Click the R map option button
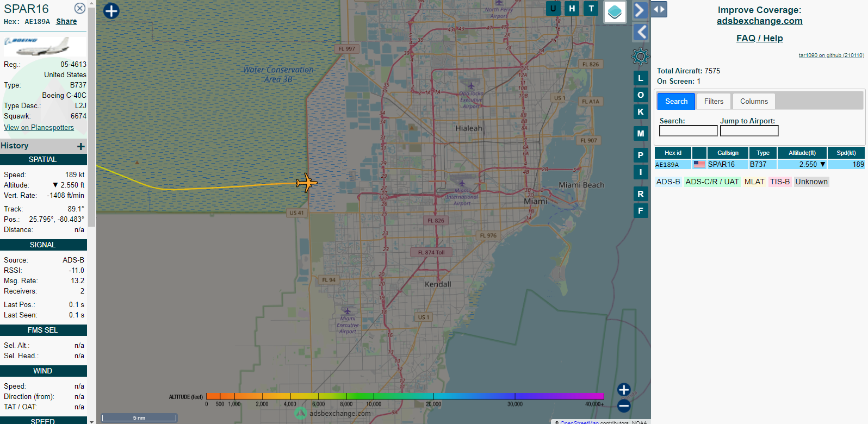Image resolution: width=868 pixels, height=424 pixels. pyautogui.click(x=641, y=194)
